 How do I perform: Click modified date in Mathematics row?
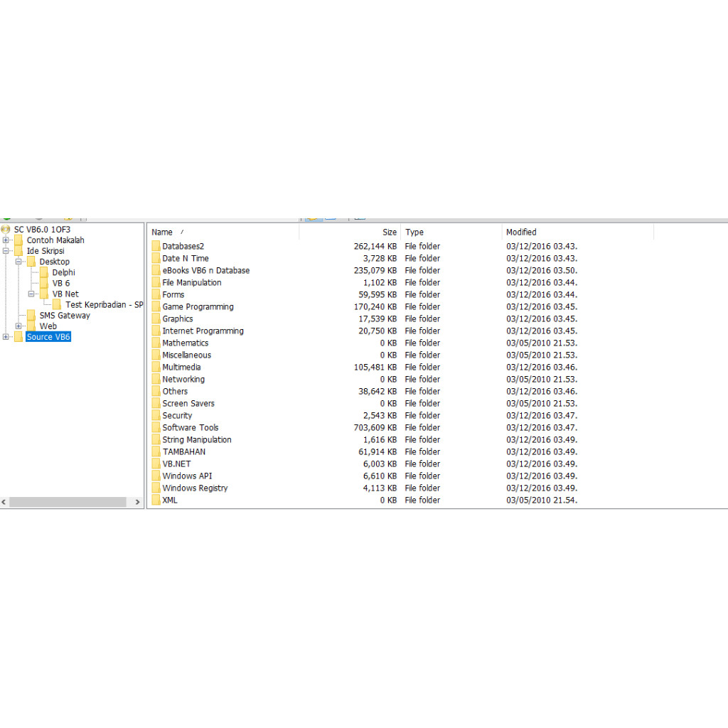pyautogui.click(x=542, y=343)
